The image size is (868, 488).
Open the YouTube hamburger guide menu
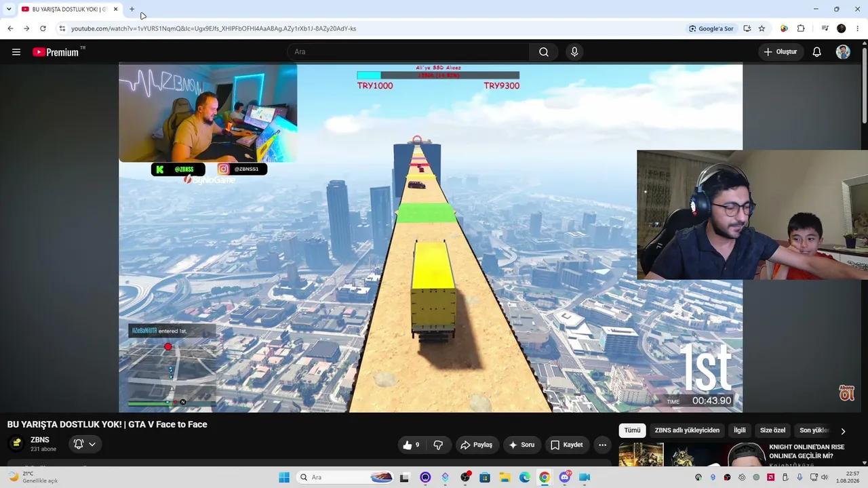(x=16, y=52)
